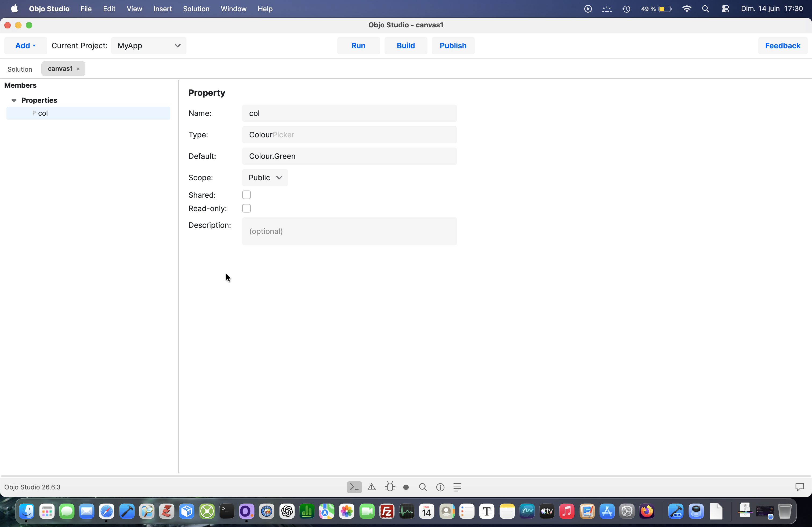The image size is (812, 527).
Task: Launch Firefox from the dock
Action: point(647,511)
